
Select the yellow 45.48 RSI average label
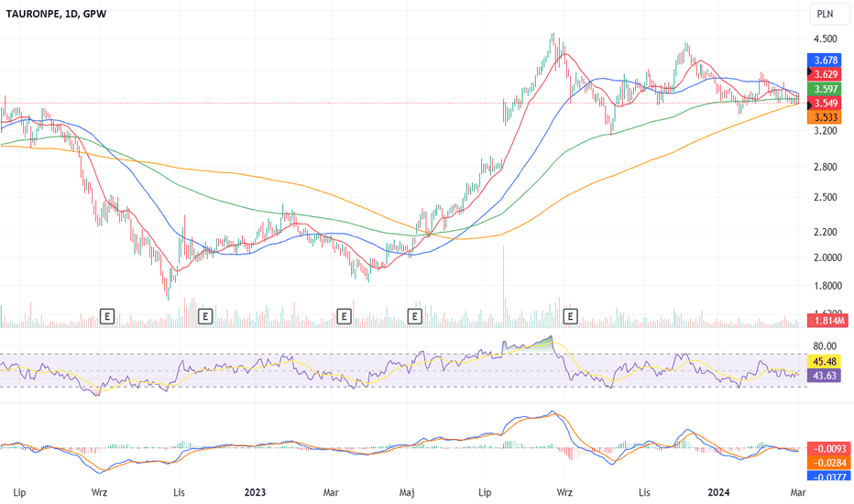(x=825, y=361)
